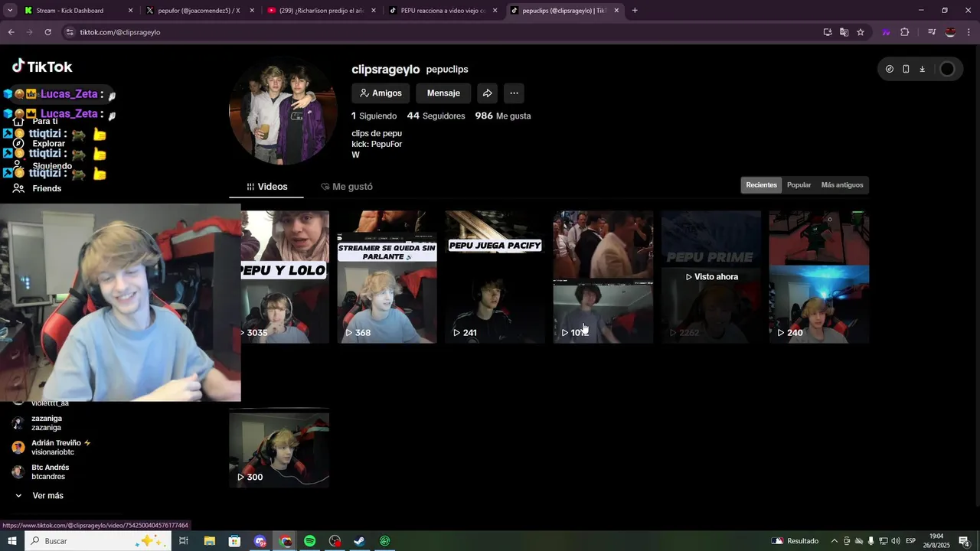Open Steam from the taskbar

[359, 541]
